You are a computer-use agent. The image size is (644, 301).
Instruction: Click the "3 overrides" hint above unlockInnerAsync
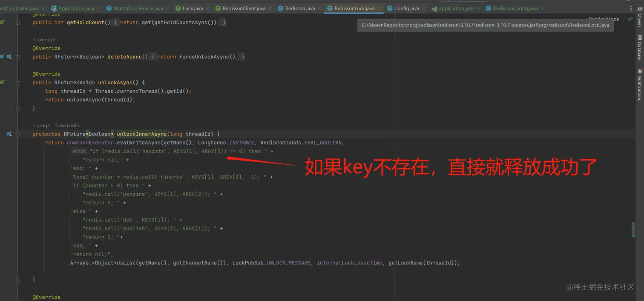[x=67, y=125]
